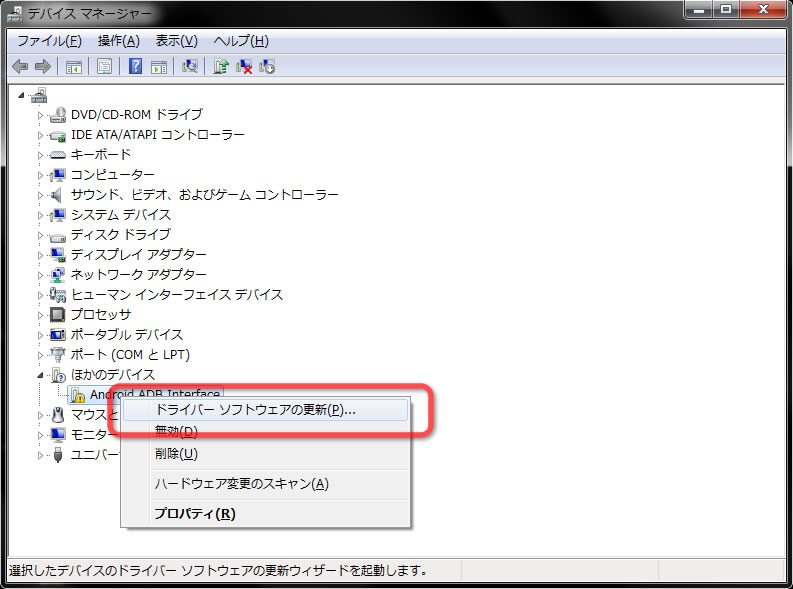Click Scan for hardware changes toolbar icon
This screenshot has height=589, width=793.
190,66
